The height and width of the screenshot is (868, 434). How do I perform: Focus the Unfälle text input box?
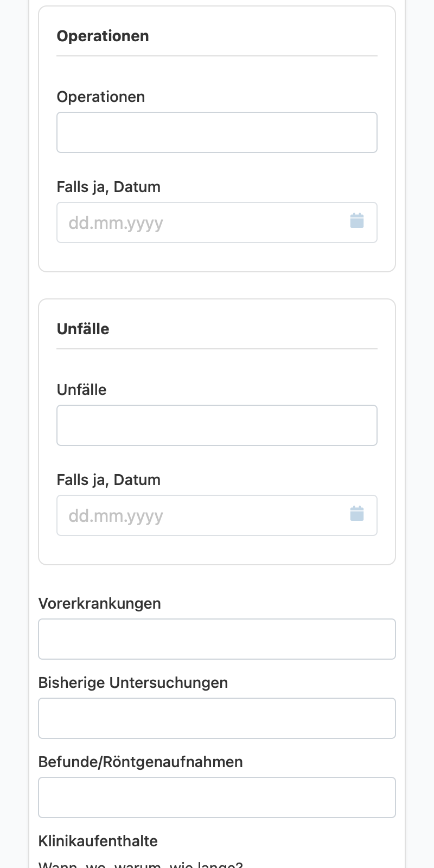coord(217,425)
